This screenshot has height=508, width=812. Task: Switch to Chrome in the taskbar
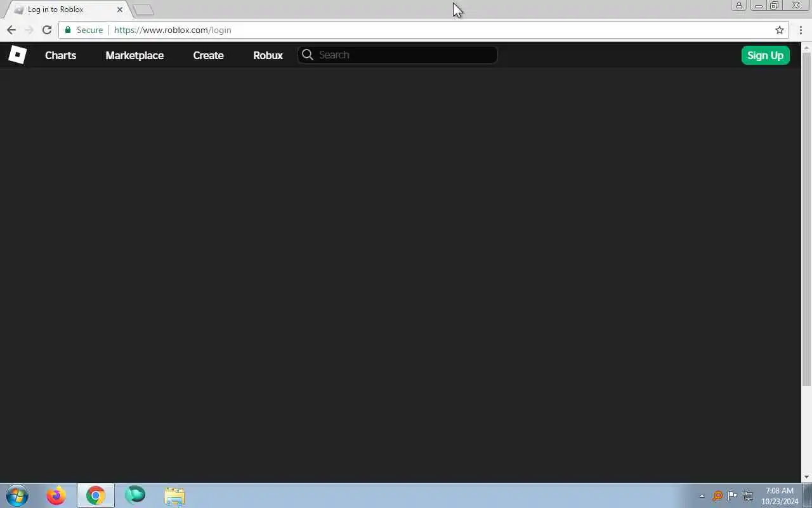[x=96, y=495]
